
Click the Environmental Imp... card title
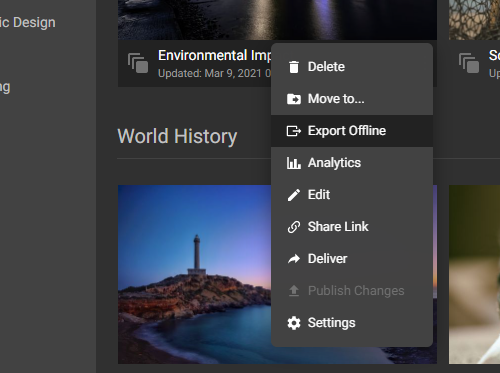coord(214,55)
